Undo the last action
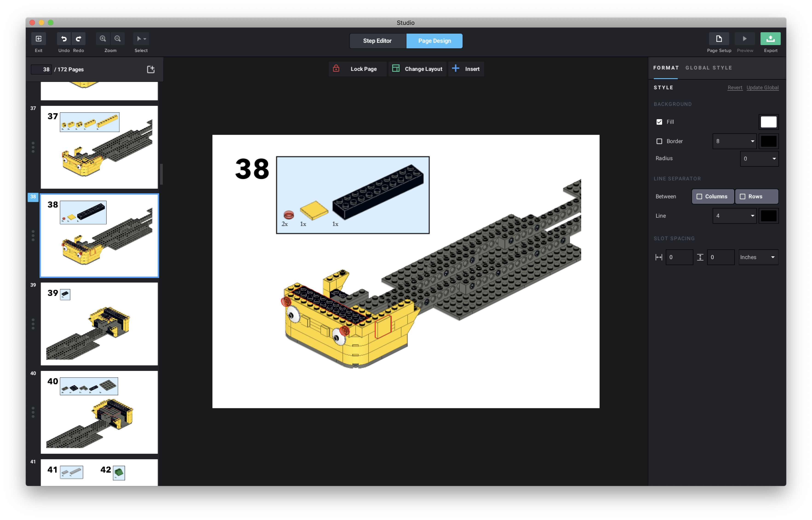The height and width of the screenshot is (520, 812). tap(64, 39)
